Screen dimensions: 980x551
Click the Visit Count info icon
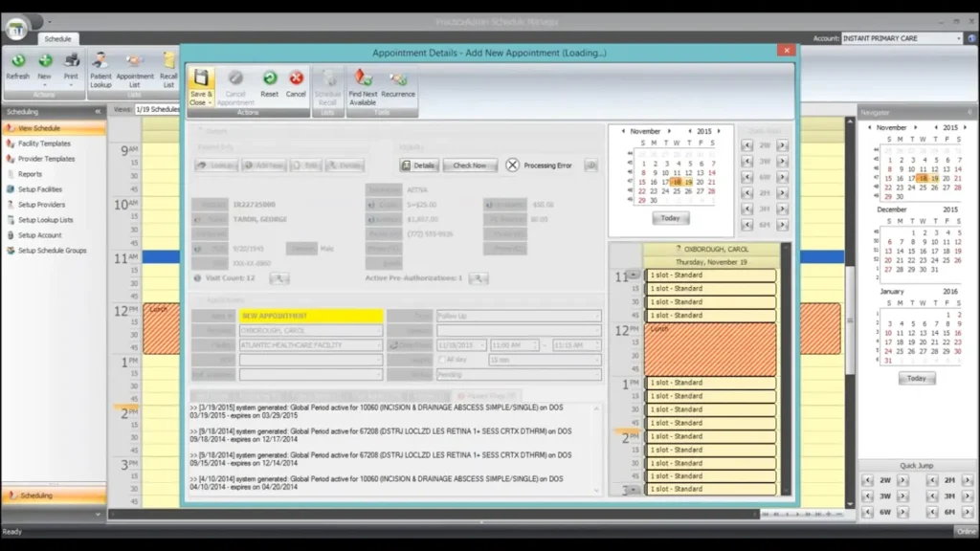click(197, 278)
